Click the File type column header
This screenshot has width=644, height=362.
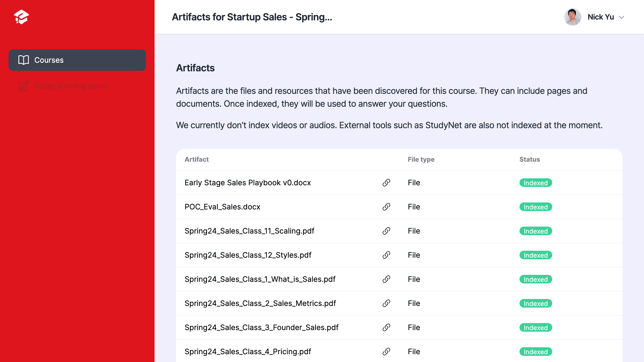pos(421,160)
